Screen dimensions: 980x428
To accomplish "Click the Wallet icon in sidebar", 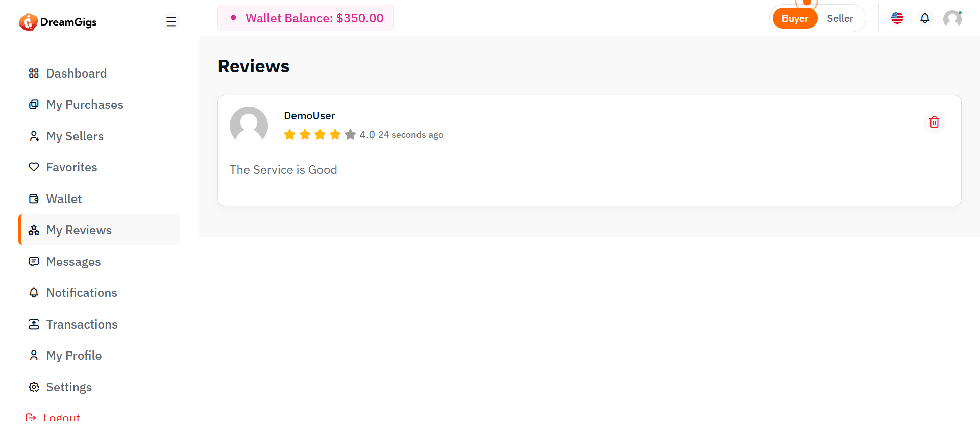I will tap(34, 199).
